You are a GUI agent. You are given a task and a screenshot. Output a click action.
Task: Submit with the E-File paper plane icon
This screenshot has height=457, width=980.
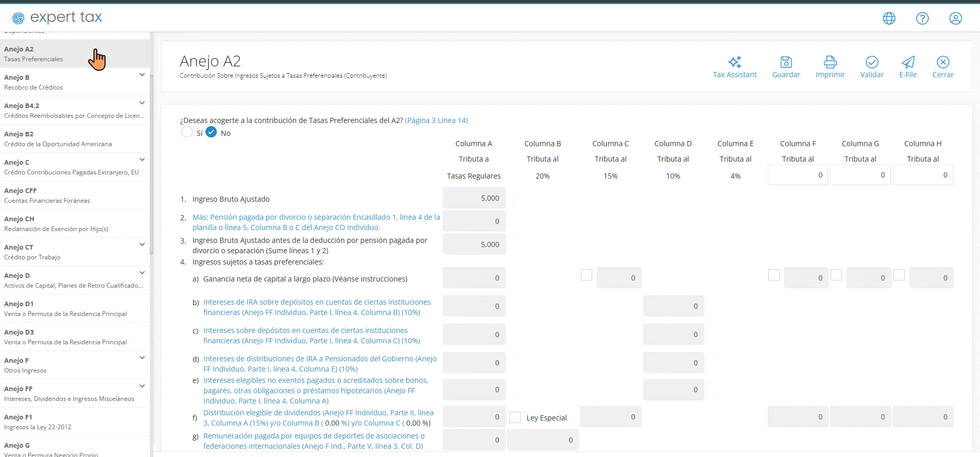tap(908, 62)
